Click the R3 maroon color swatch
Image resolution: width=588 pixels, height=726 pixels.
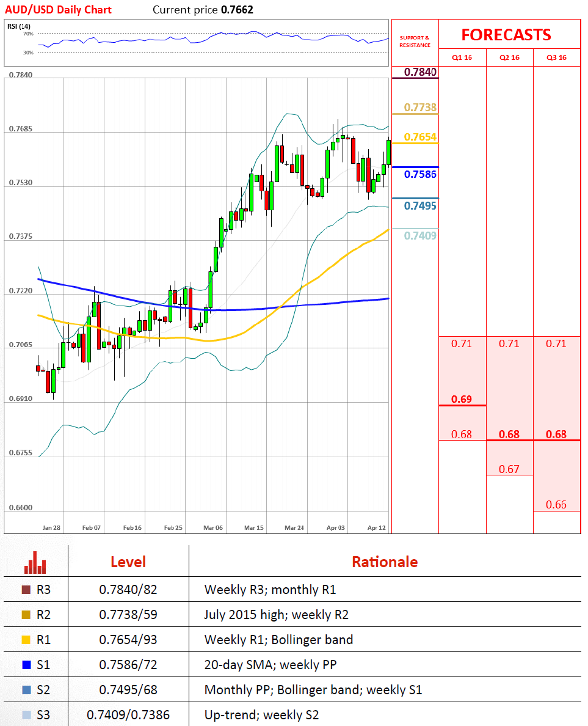[x=26, y=589]
